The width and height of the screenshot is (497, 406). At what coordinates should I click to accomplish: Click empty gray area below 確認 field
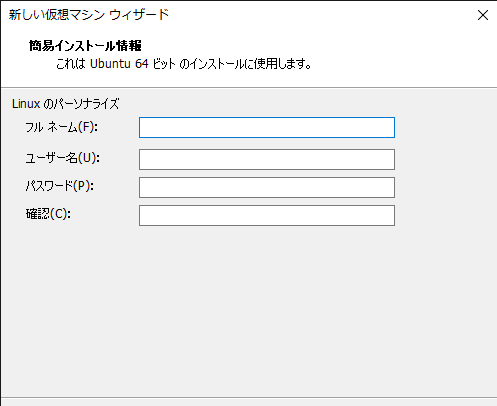(x=248, y=310)
